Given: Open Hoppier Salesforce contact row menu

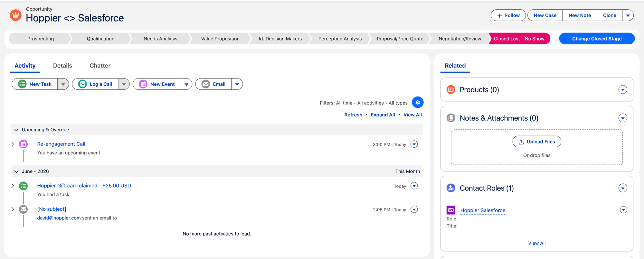Looking at the screenshot, I should coord(623,210).
